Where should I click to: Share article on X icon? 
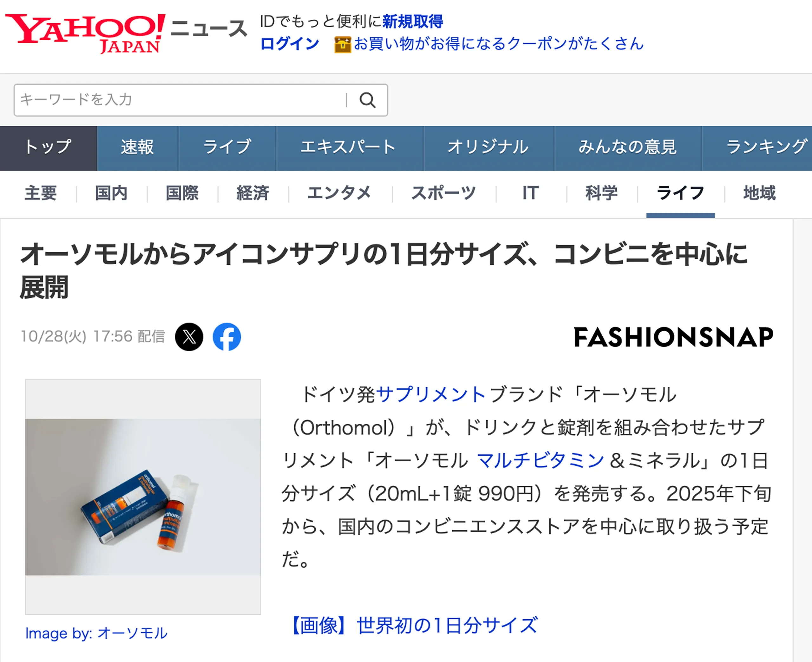189,337
